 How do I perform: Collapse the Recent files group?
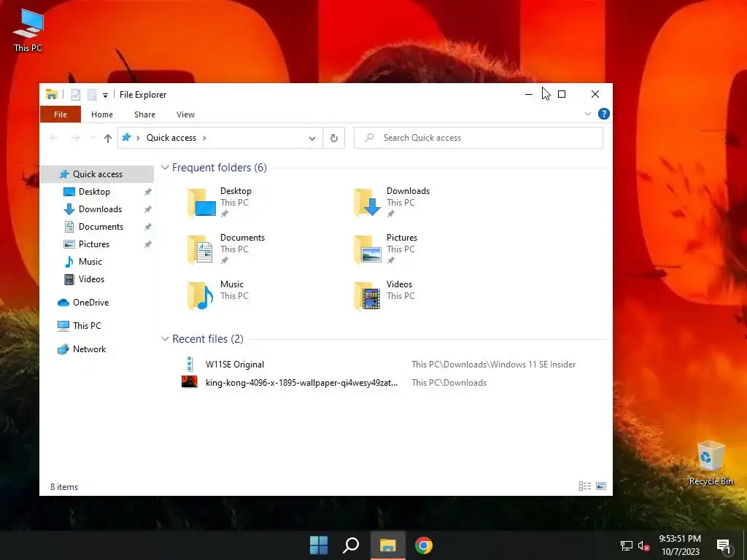[165, 339]
